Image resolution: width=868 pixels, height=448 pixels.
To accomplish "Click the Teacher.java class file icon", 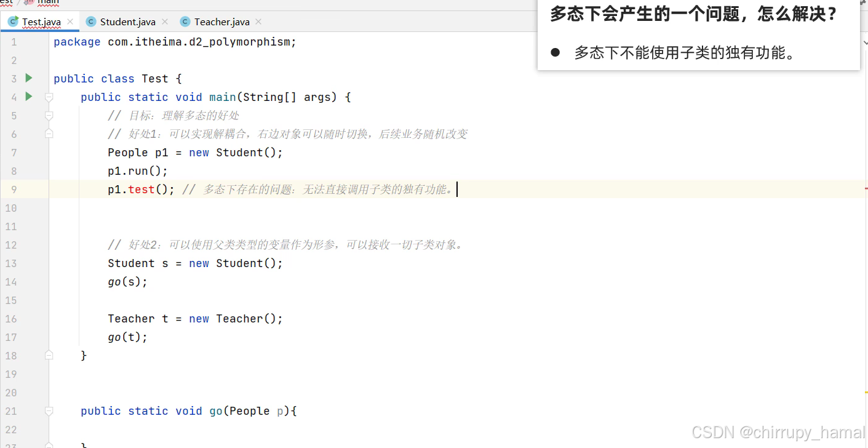I will click(x=185, y=22).
